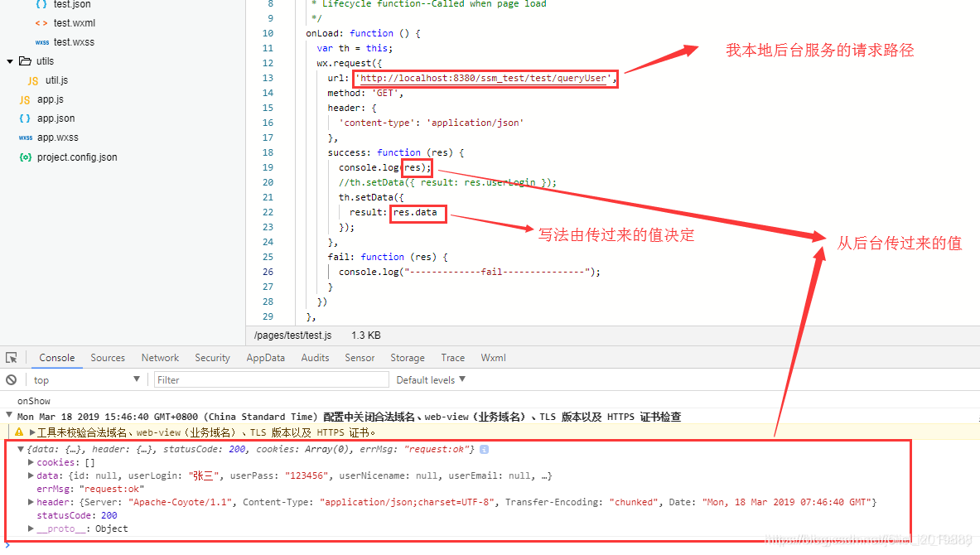Open util.js file
This screenshot has height=555, width=980.
[56, 80]
